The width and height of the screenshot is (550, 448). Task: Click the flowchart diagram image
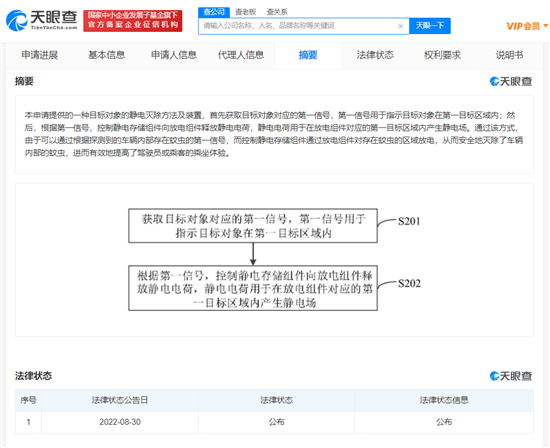[x=274, y=260]
